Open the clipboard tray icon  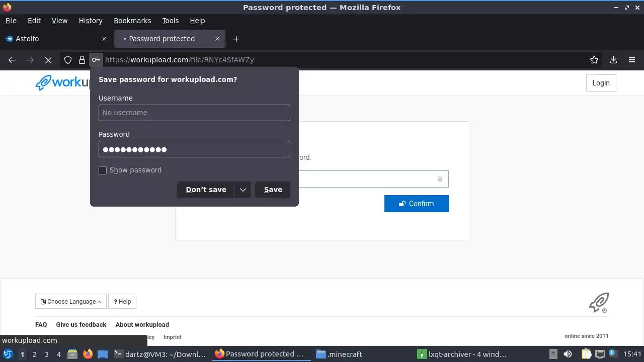(x=586, y=354)
